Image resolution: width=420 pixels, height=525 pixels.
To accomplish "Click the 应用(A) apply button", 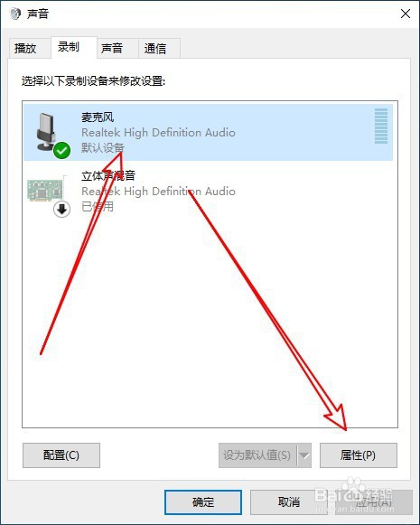I will [374, 502].
